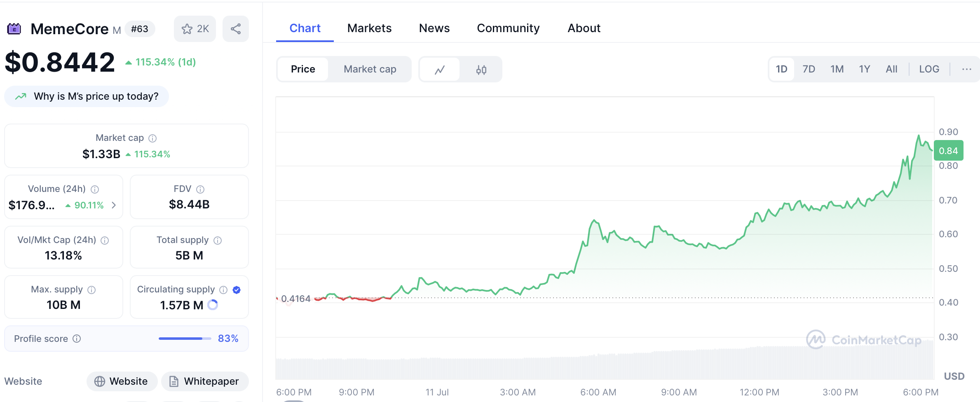Image resolution: width=980 pixels, height=402 pixels.
Task: Switch chart to candlestick view icon
Action: [481, 70]
